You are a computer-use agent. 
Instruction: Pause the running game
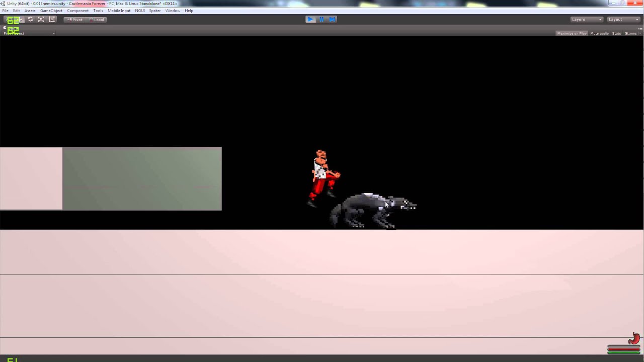[x=321, y=19]
